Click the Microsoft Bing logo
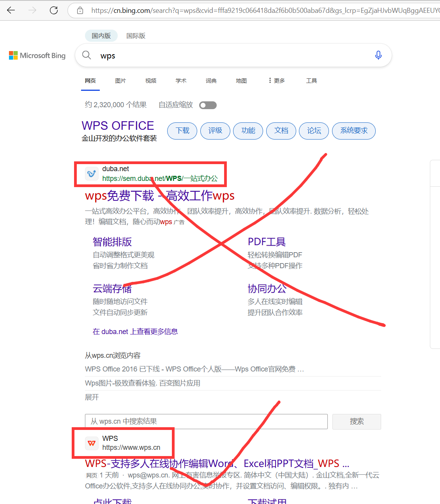Screen dimensions: 440x504 [37, 55]
